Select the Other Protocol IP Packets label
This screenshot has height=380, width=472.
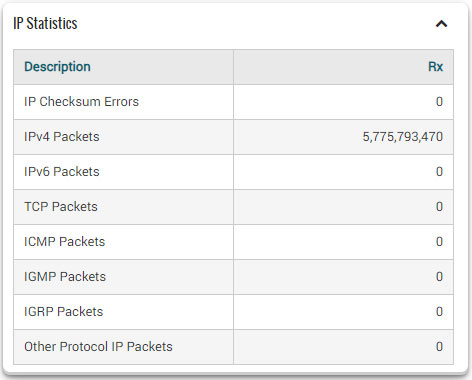(x=98, y=347)
